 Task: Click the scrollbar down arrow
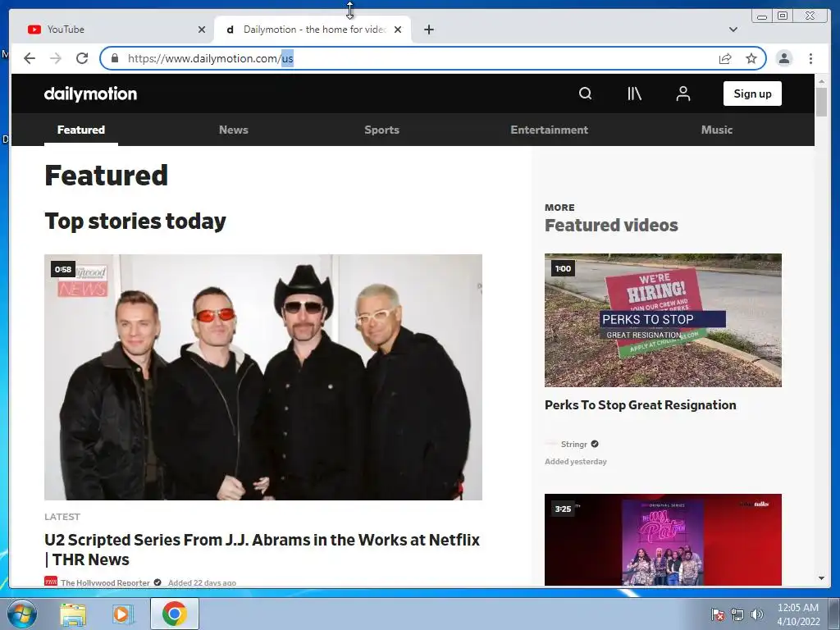pos(821,578)
